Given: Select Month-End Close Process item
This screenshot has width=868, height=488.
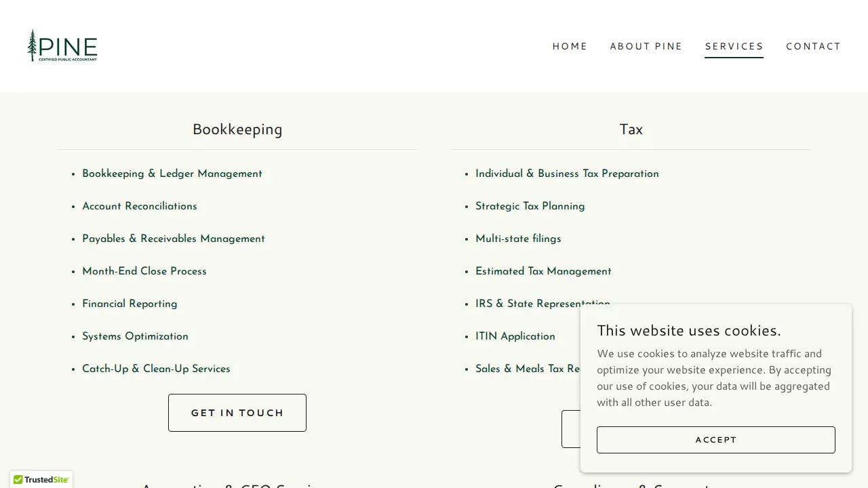Looking at the screenshot, I should (x=144, y=271).
